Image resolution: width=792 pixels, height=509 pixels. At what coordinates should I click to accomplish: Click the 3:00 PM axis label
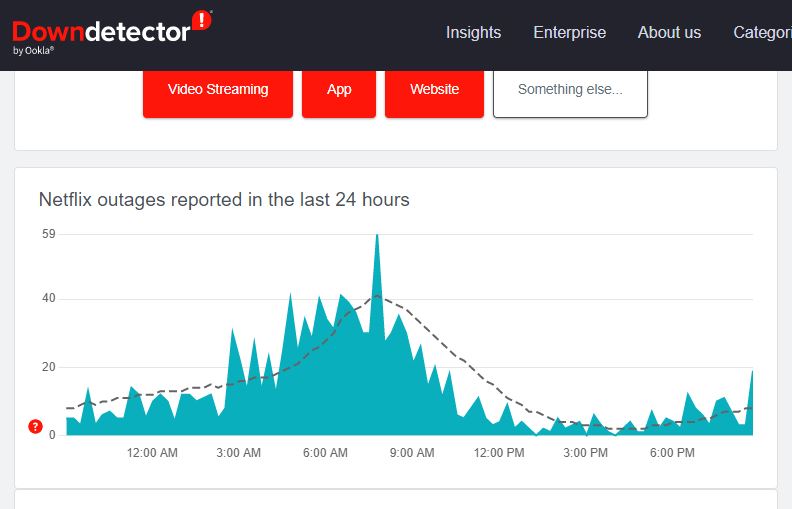pyautogui.click(x=585, y=453)
